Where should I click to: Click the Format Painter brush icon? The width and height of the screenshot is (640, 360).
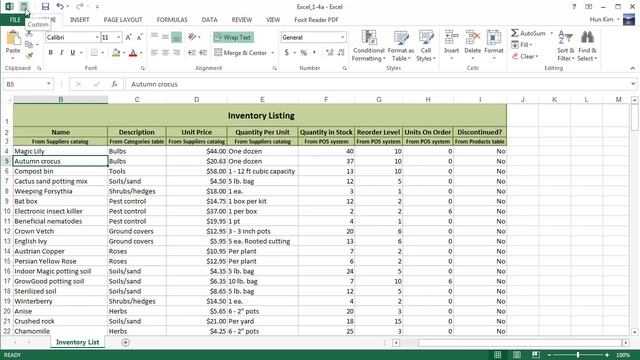(29, 56)
